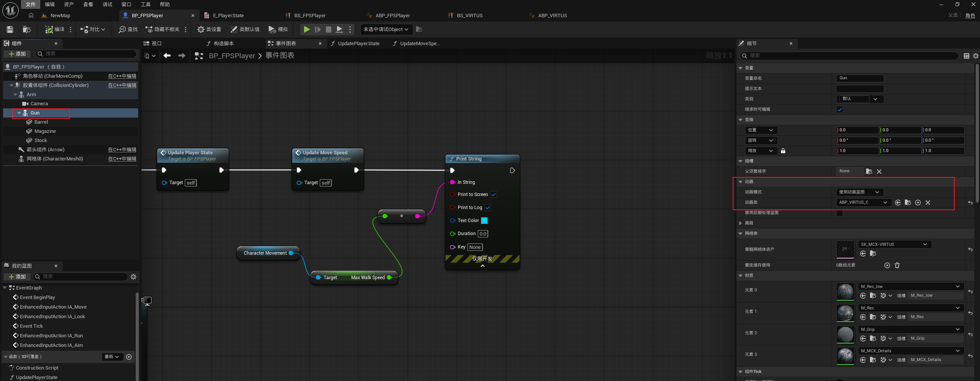Browse to asset in Content Browser toolbar icon
This screenshot has width=980, height=381.
(x=26, y=29)
